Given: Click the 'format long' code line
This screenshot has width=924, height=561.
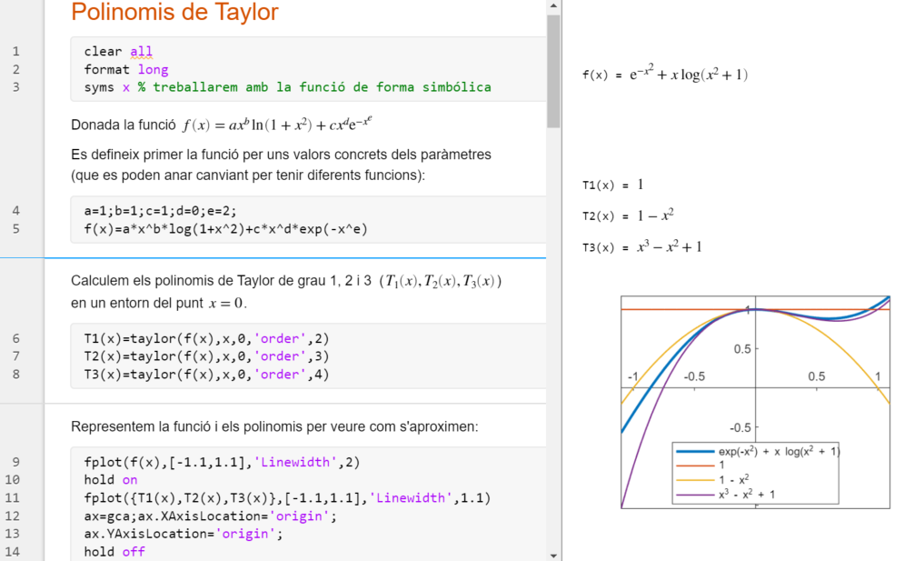Looking at the screenshot, I should tap(125, 69).
